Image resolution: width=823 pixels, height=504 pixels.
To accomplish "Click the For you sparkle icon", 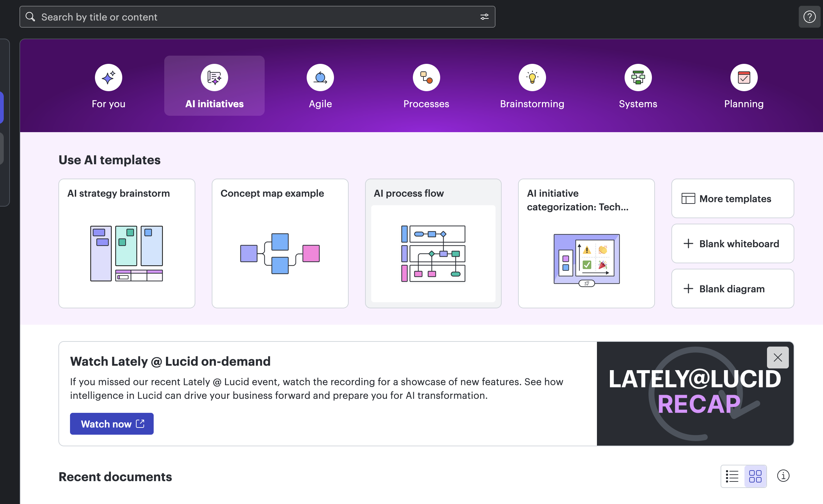I will [109, 78].
